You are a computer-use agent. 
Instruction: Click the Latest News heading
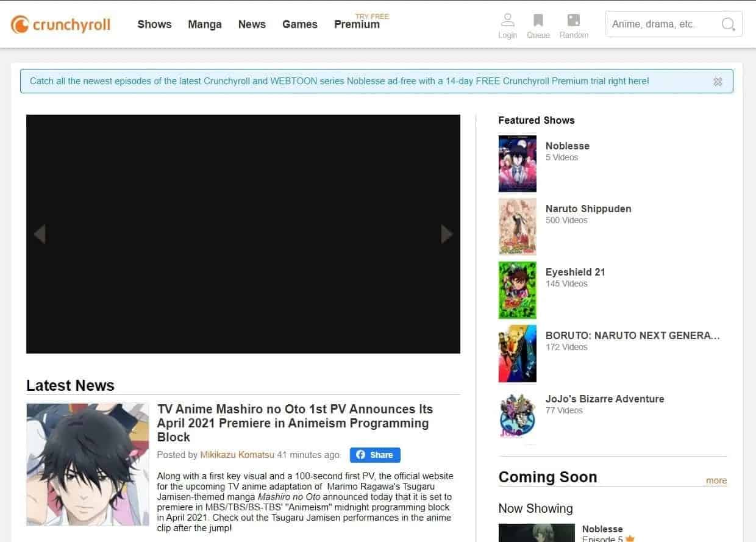(x=70, y=385)
